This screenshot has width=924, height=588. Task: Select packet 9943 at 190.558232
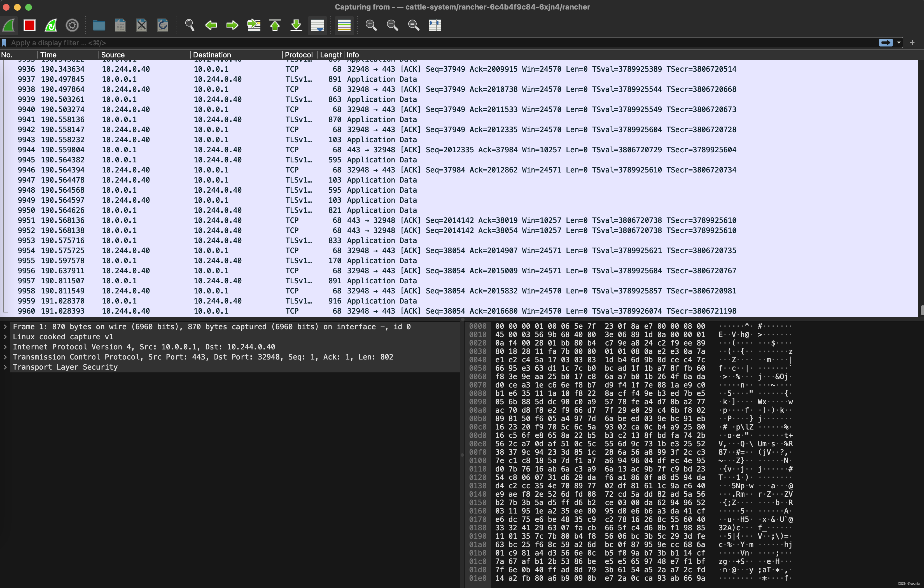click(459, 140)
